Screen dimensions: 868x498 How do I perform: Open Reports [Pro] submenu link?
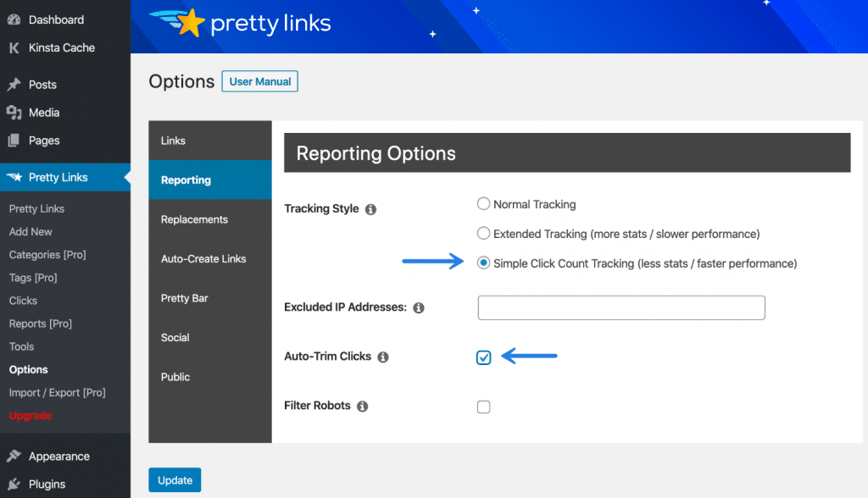[x=41, y=324]
